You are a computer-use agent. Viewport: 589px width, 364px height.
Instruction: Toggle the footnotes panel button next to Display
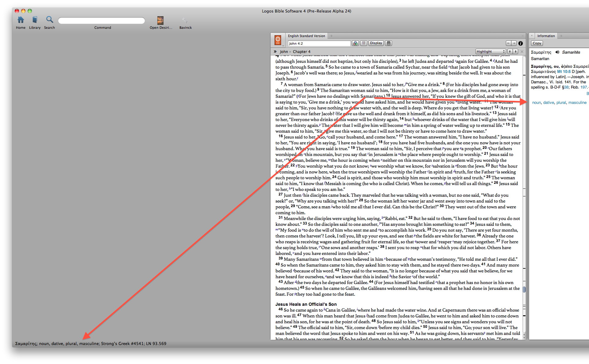[x=389, y=43]
